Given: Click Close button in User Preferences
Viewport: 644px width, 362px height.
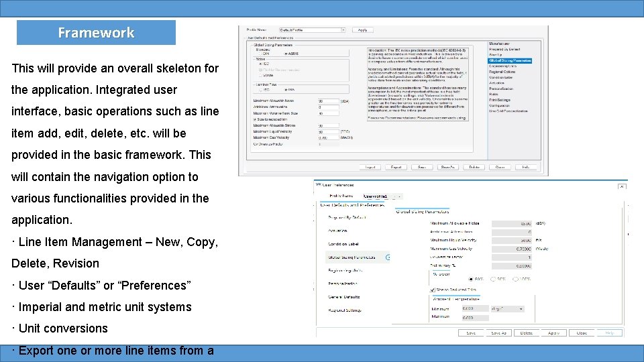Looking at the screenshot, I should click(x=582, y=333).
